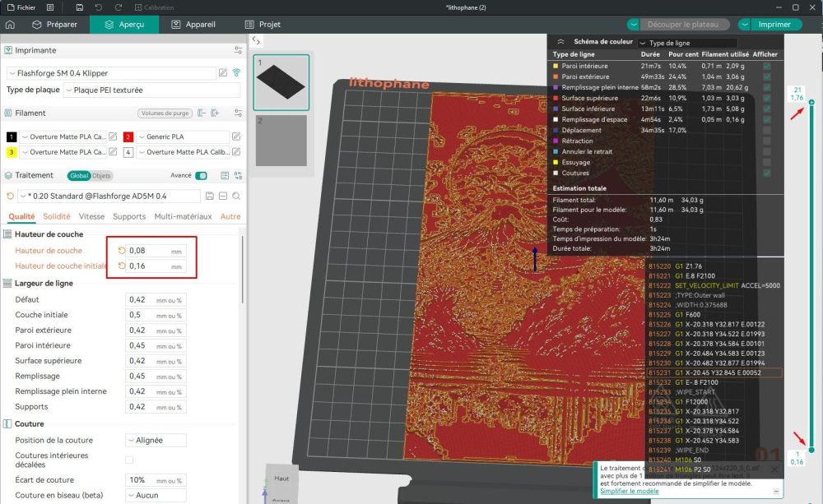
Task: Click the top handle of layer slider
Action: click(x=811, y=102)
